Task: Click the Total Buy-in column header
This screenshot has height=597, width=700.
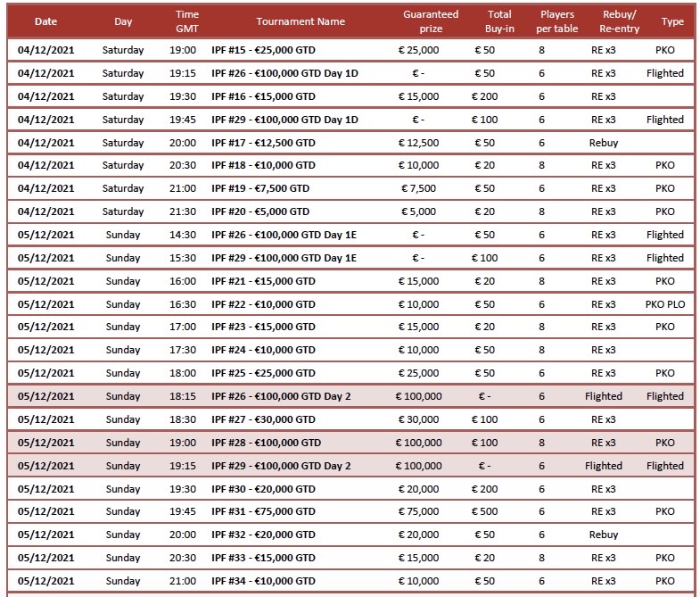Action: [499, 21]
